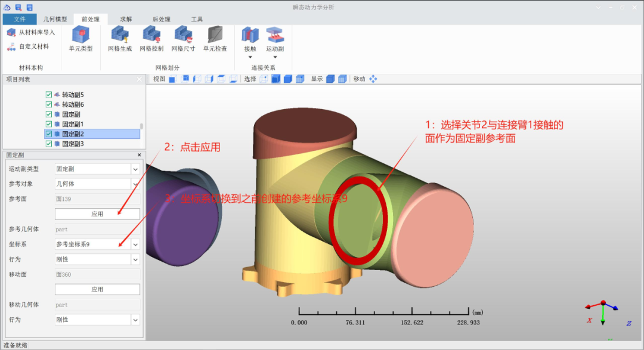This screenshot has height=350, width=644.
Task: Select the back view cube icon
Action: click(x=185, y=79)
